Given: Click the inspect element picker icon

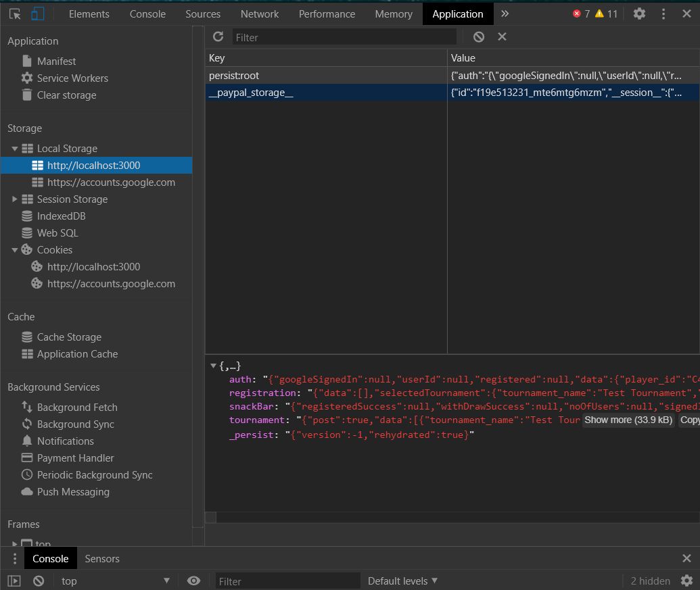Looking at the screenshot, I should coord(15,14).
